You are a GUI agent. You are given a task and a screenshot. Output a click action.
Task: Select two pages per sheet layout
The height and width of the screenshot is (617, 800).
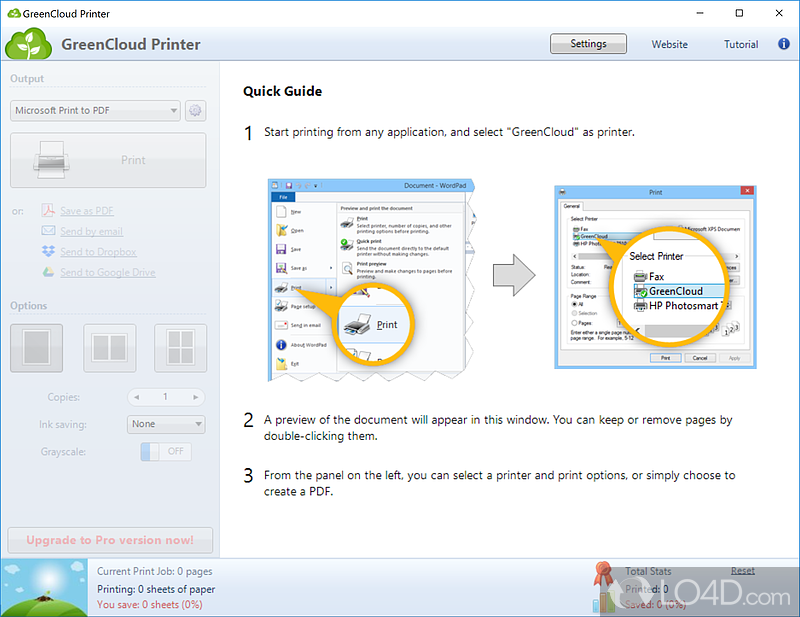pos(110,348)
